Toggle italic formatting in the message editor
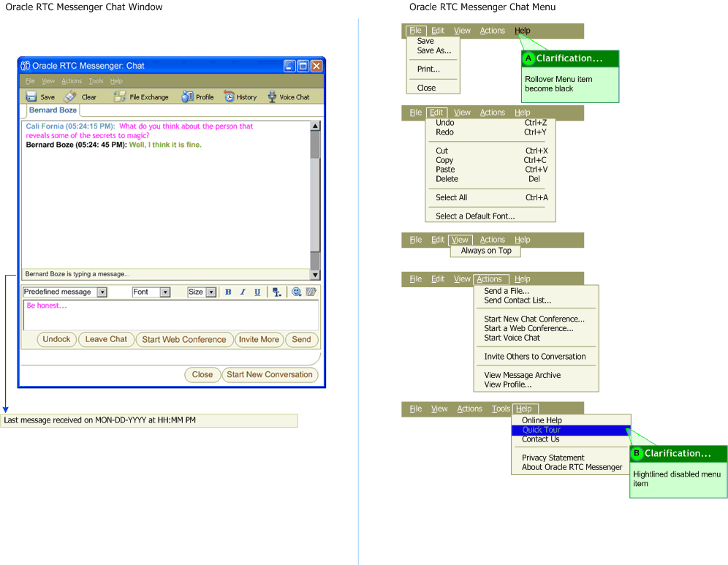The image size is (728, 565). click(243, 292)
